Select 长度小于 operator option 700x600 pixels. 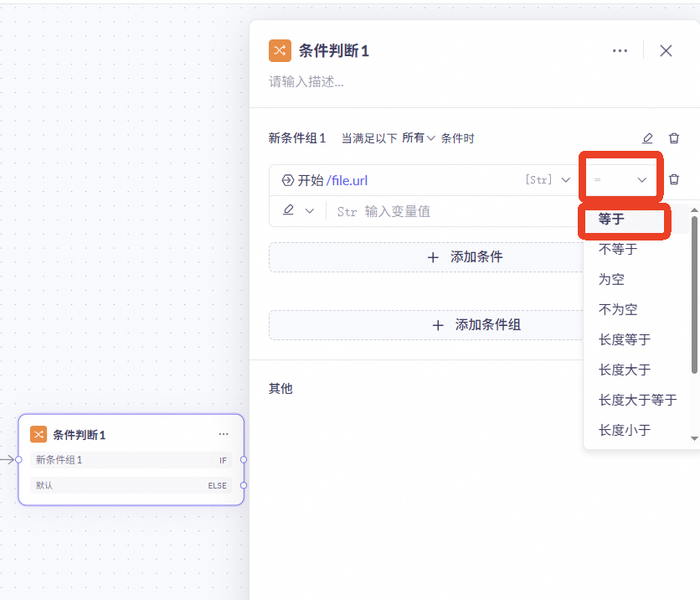636,430
